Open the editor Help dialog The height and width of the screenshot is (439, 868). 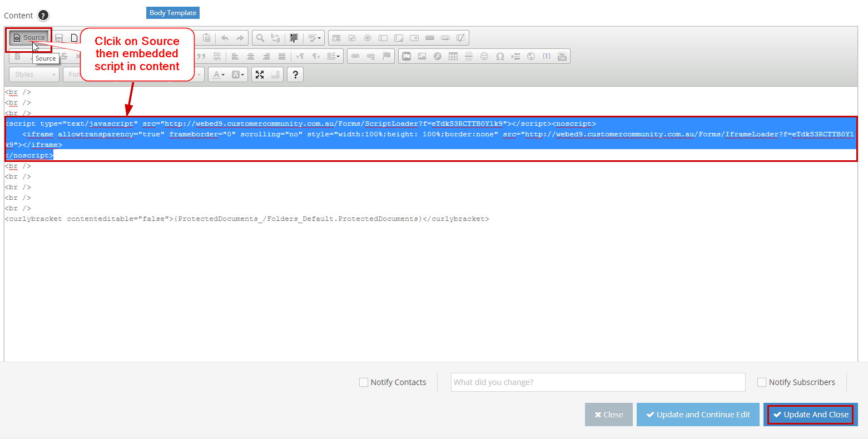(x=295, y=75)
